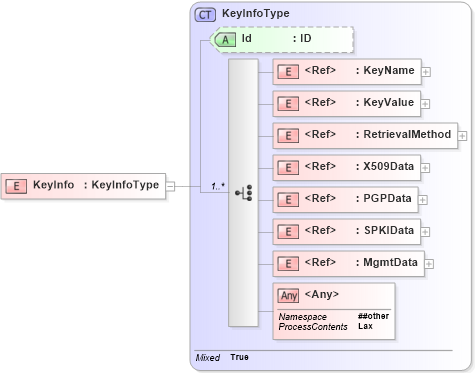
Task: Click the A attribute icon for Id
Action: tap(225, 39)
